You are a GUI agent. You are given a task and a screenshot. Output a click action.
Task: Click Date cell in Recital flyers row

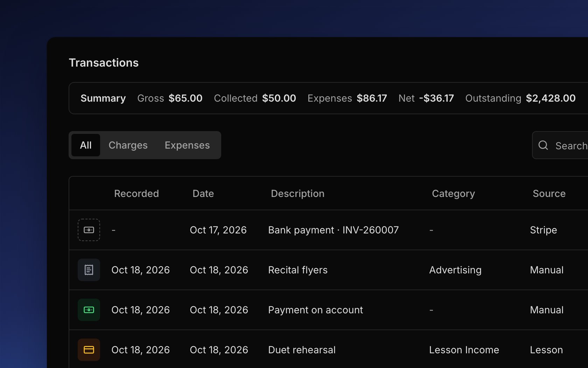[219, 270]
